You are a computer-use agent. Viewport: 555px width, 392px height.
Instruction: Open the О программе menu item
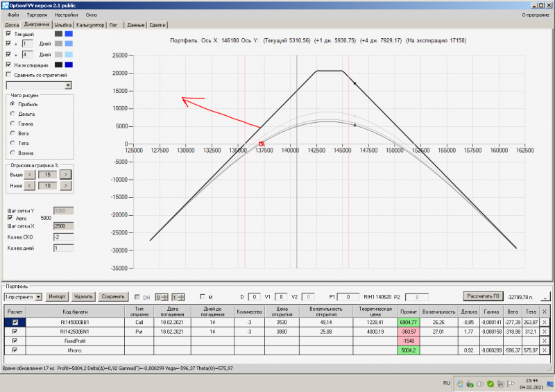(x=536, y=15)
